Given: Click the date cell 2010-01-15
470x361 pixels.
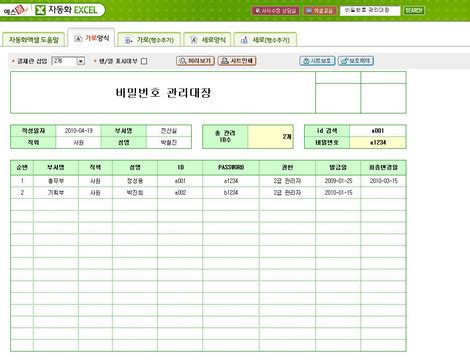Looking at the screenshot, I should pos(338,192).
